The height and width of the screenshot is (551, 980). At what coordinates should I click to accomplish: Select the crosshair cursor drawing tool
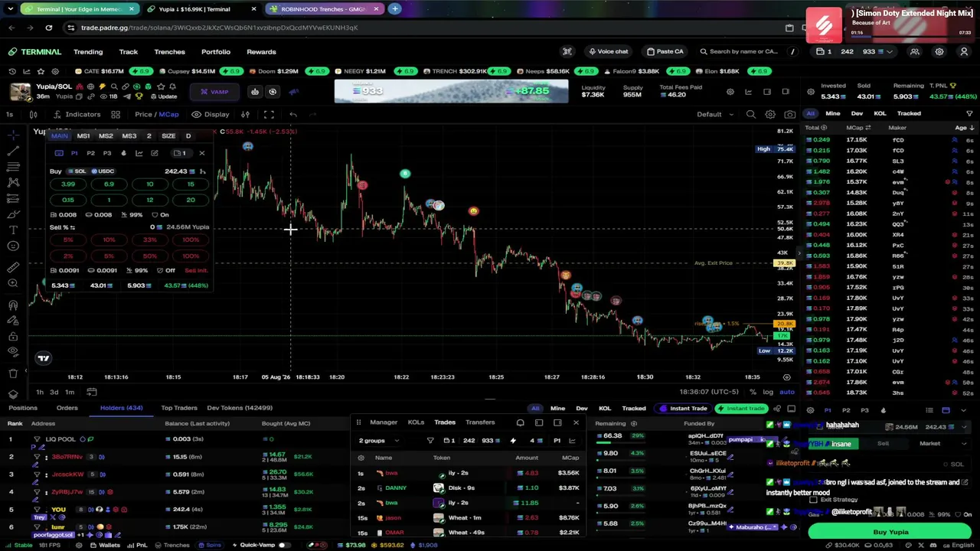[x=13, y=135]
